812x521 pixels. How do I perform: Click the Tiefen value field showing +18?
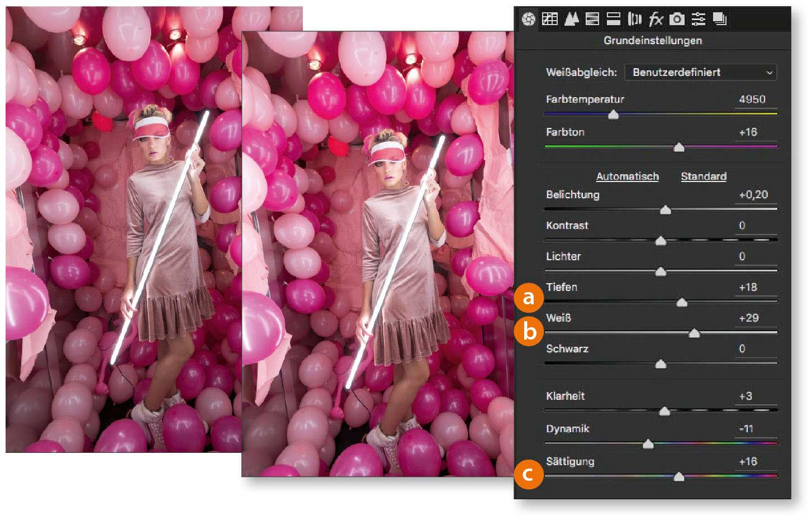748,288
